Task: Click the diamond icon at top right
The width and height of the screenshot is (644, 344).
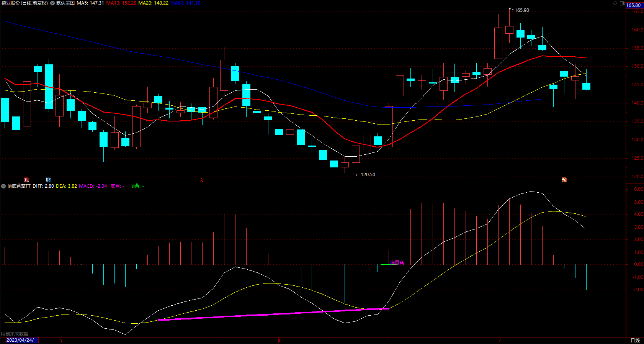Action: [x=615, y=3]
